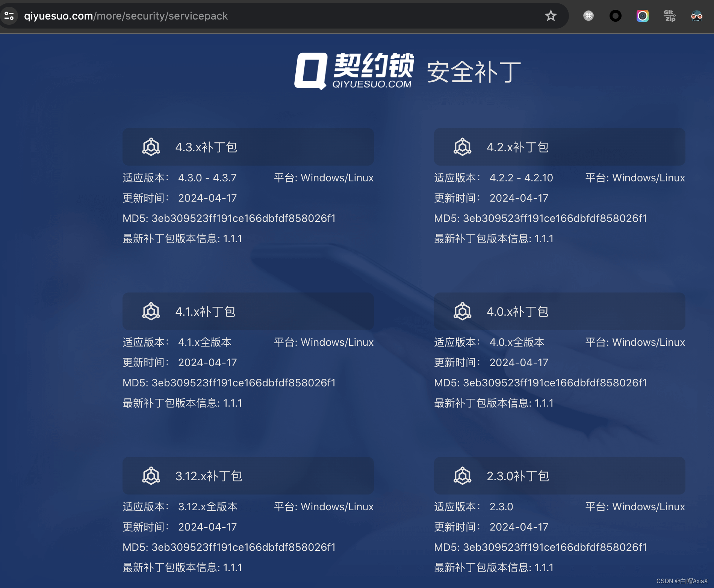714x588 pixels.
Task: Click version range text 4.2.2 - 4.2.10
Action: click(521, 178)
